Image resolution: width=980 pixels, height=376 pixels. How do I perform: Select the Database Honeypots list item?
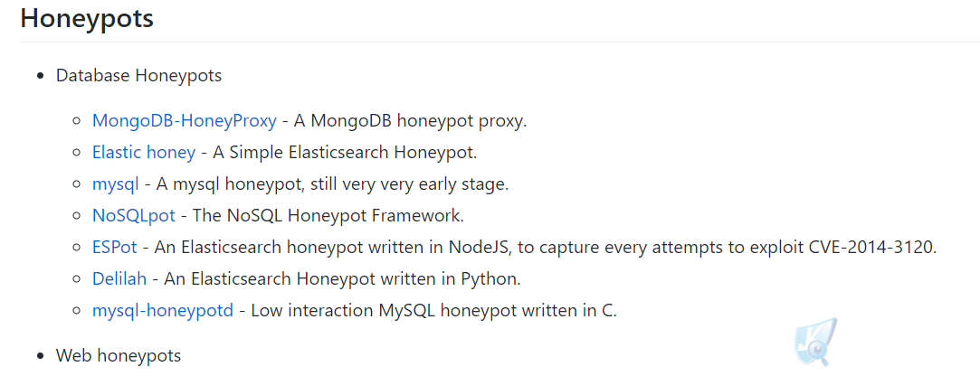(138, 76)
